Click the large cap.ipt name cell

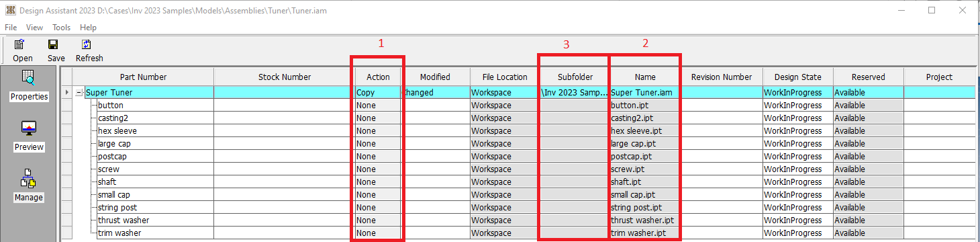tap(646, 144)
